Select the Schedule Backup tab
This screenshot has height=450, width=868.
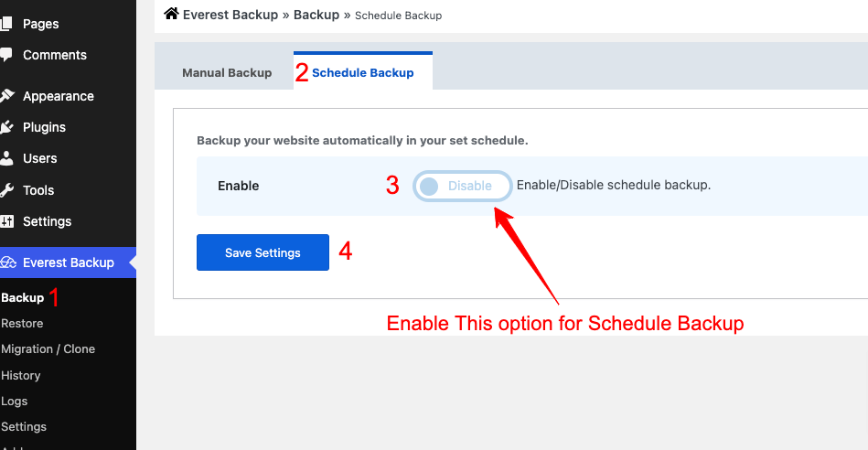(362, 73)
